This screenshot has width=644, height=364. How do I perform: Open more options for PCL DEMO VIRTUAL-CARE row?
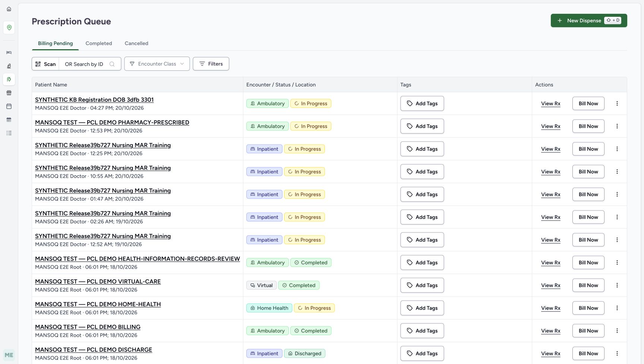pyautogui.click(x=617, y=285)
